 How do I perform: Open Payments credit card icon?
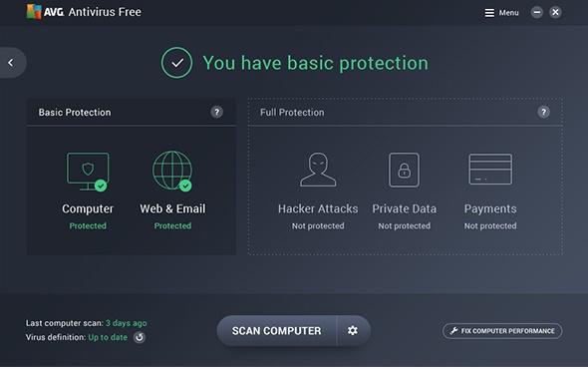(x=490, y=169)
